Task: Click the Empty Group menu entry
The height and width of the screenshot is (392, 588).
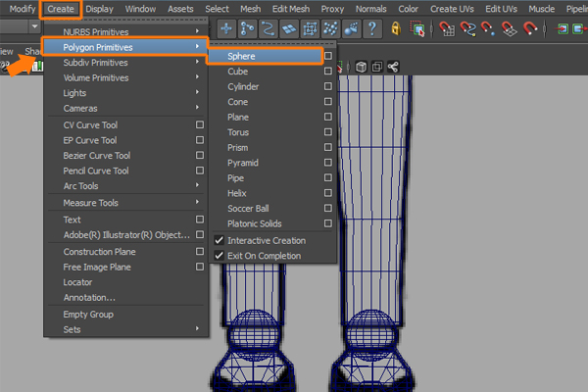Action: (88, 315)
